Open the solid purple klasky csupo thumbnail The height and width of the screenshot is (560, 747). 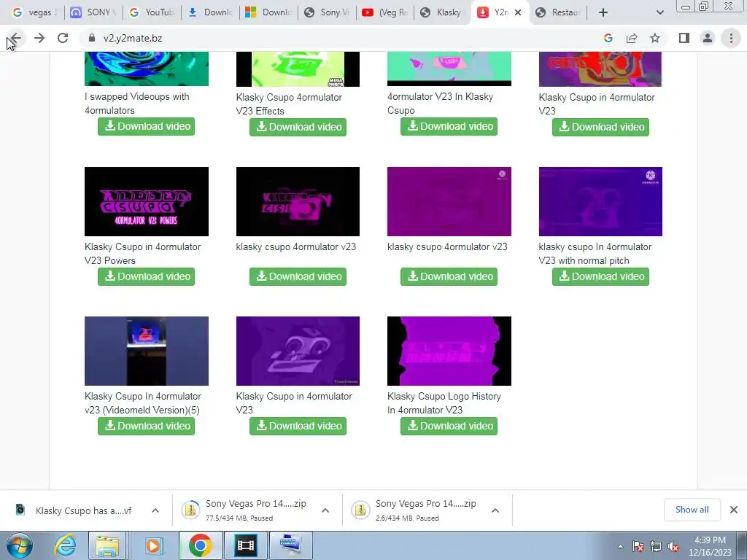pyautogui.click(x=449, y=201)
